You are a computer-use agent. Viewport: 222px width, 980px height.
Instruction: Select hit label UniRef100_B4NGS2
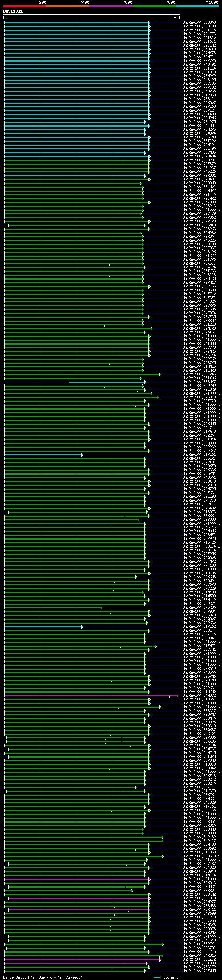click(199, 696)
